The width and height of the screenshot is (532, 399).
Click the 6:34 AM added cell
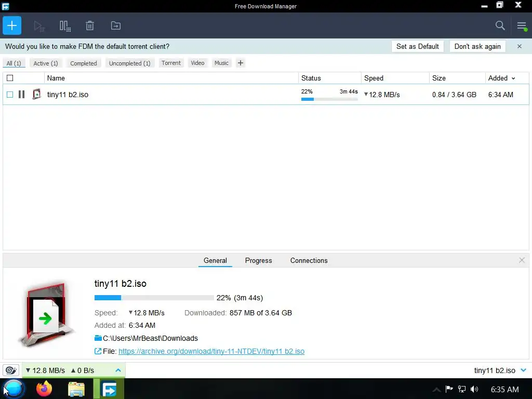tap(500, 95)
